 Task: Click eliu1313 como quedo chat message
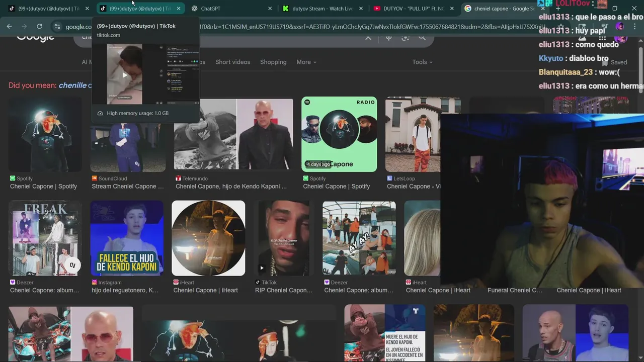pos(579,44)
